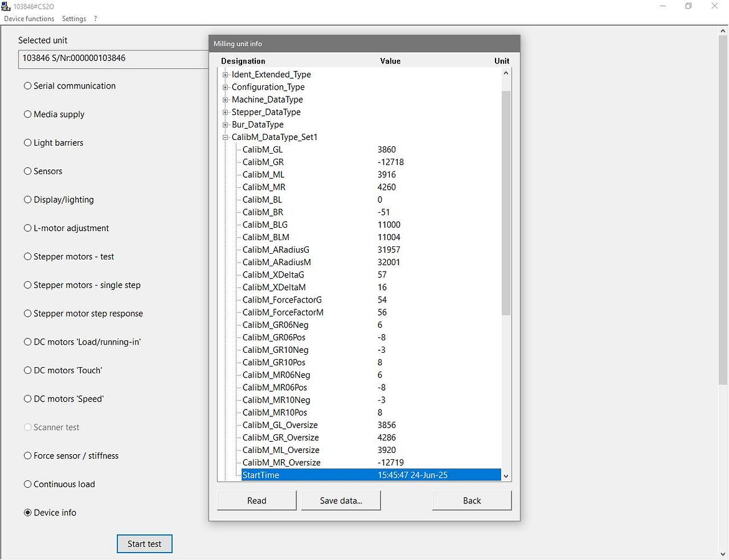Select DC motors 'Speed' radio button
The width and height of the screenshot is (729, 560).
coord(28,399)
